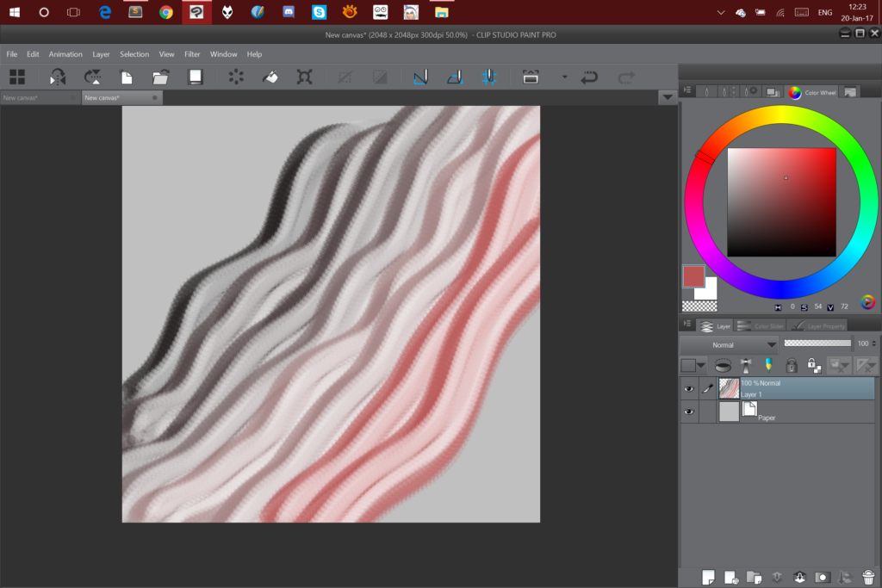The width and height of the screenshot is (882, 588).
Task: Click the dimmed Deselect icon in command bar
Action: (345, 77)
